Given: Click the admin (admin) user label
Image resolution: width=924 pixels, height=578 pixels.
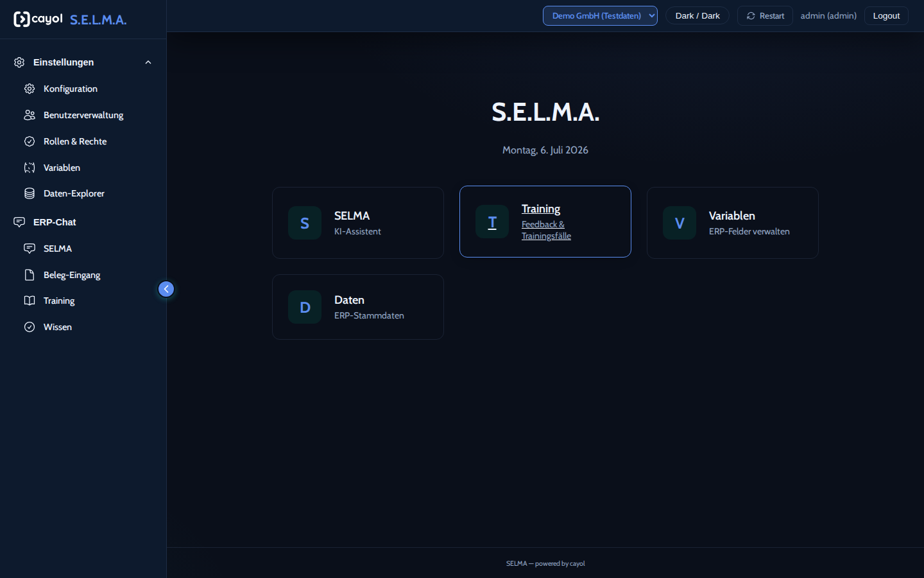Looking at the screenshot, I should [x=828, y=16].
